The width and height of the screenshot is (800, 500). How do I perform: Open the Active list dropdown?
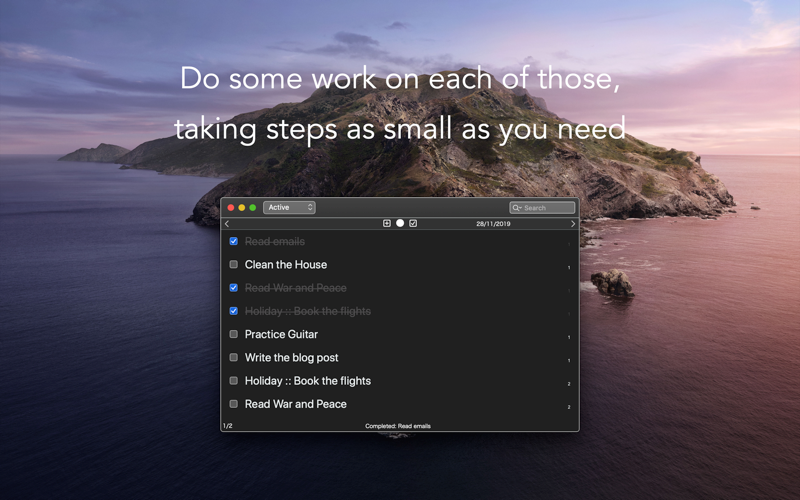click(x=289, y=208)
